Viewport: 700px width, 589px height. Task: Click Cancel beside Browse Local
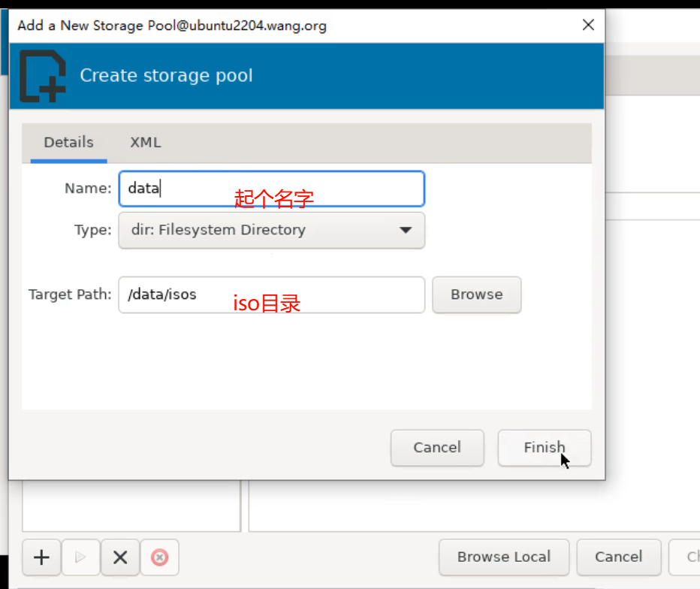coord(618,557)
